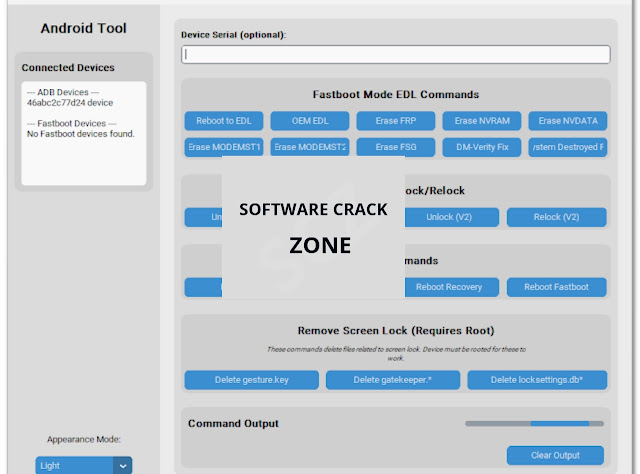This screenshot has height=474, width=640.
Task: Click Remove Screen Lock (Requires Root) heading
Action: click(x=396, y=331)
